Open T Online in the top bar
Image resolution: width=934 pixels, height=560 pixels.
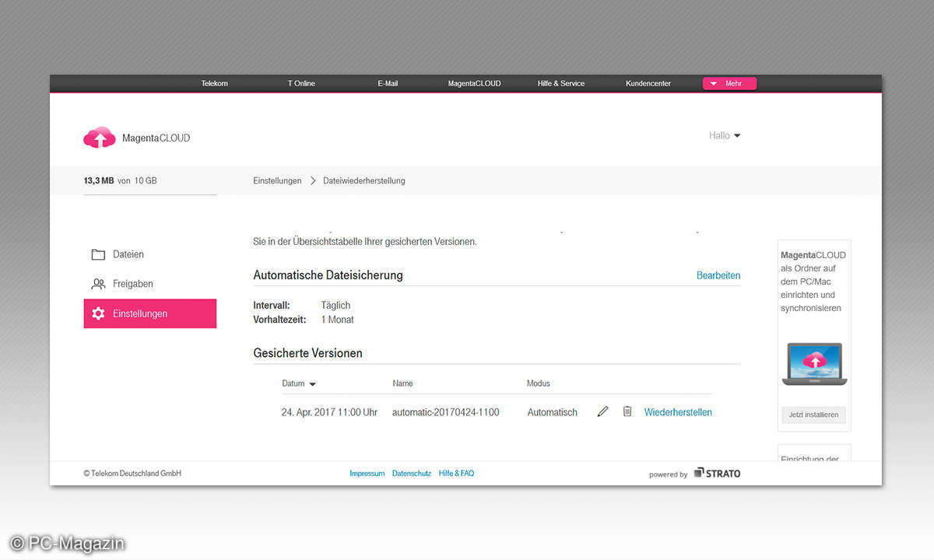[x=301, y=83]
